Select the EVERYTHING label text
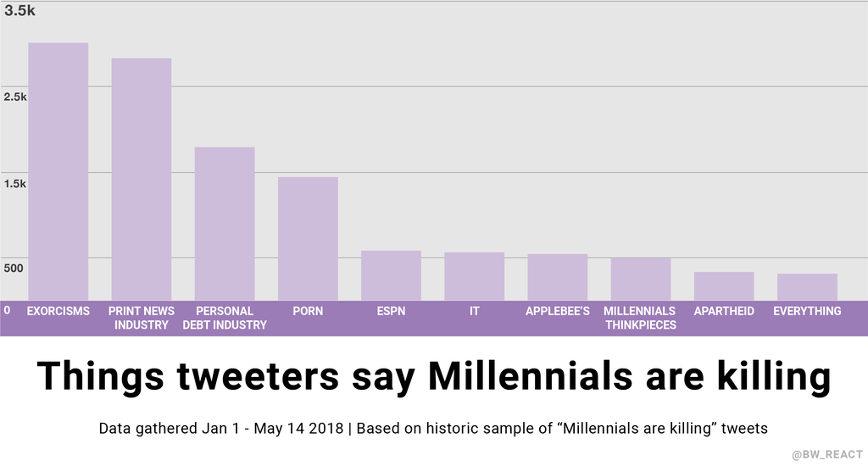The height and width of the screenshot is (466, 868). (807, 311)
